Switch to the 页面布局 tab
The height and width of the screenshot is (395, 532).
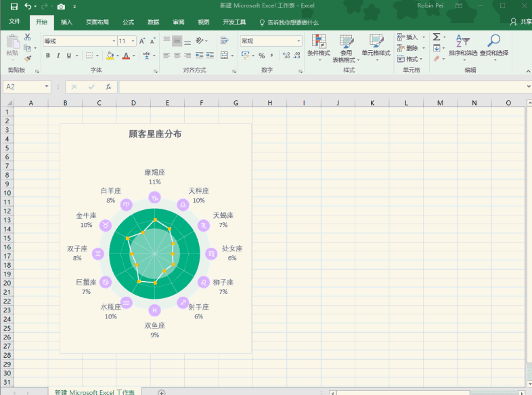[x=97, y=22]
